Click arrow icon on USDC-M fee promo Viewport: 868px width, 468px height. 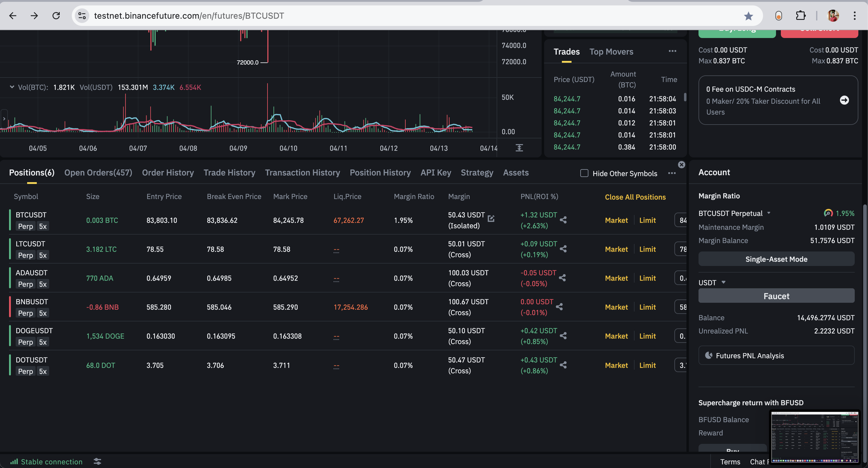tap(844, 100)
